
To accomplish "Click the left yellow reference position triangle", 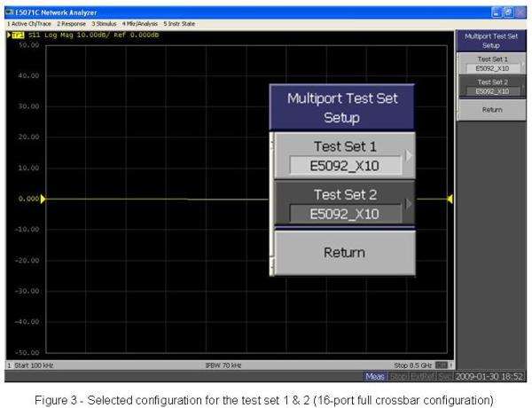I will click(43, 199).
